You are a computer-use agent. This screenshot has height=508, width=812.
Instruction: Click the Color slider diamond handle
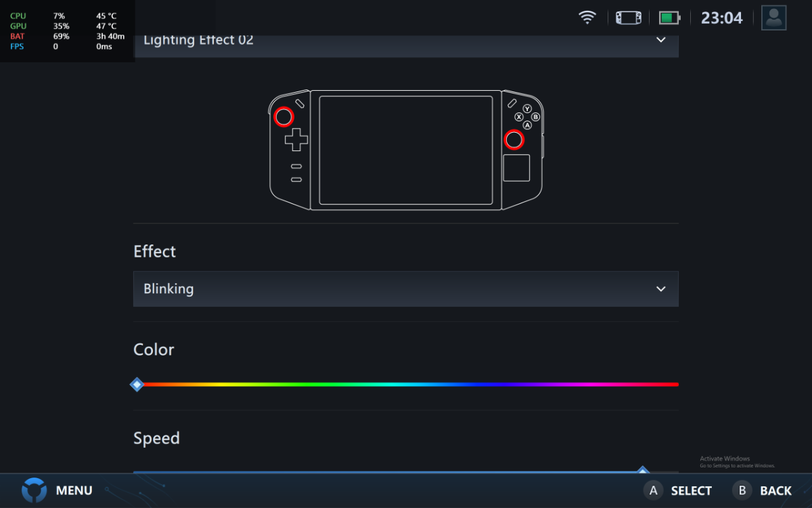137,385
